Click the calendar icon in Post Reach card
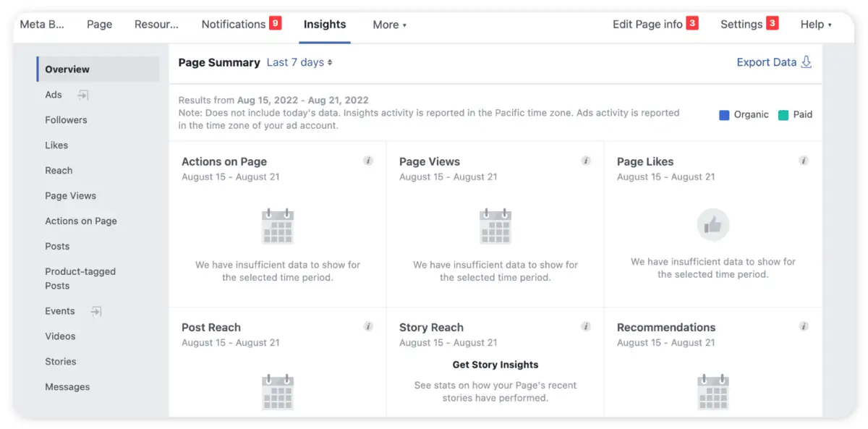 tap(278, 393)
